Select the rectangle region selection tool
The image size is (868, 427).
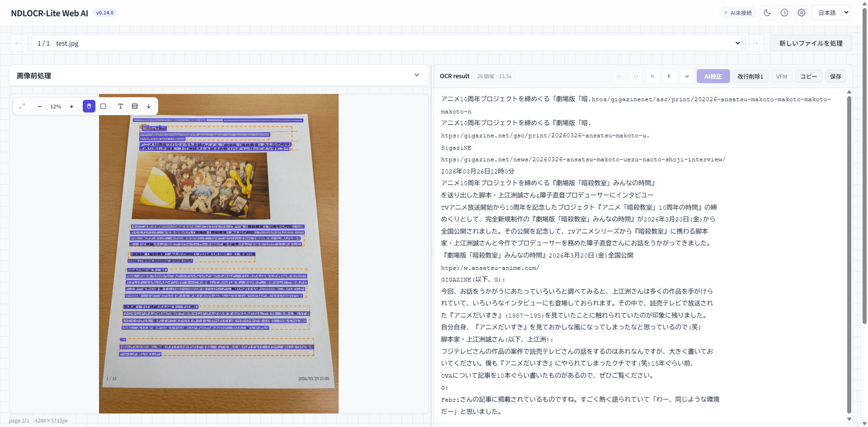pyautogui.click(x=103, y=106)
